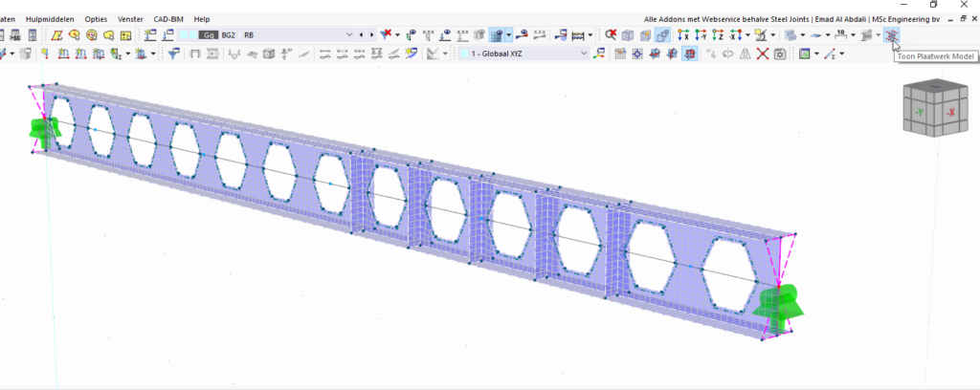Click the view in X direction icon

683,35
